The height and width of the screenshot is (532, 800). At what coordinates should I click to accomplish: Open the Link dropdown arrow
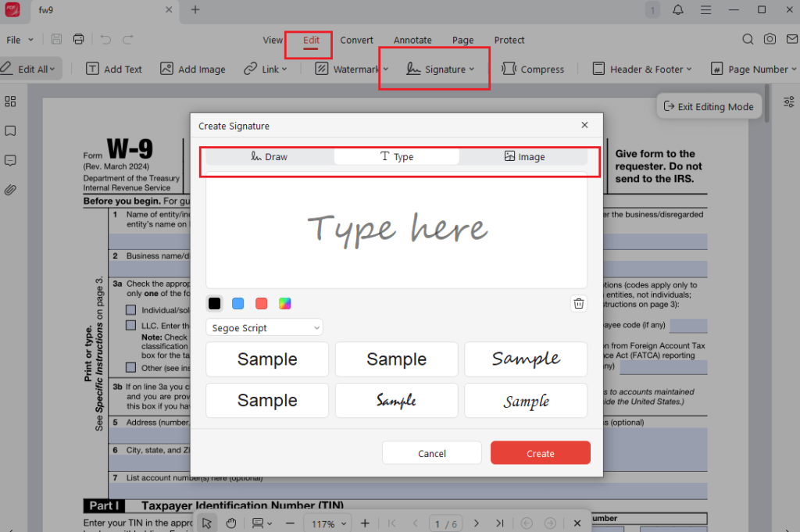pyautogui.click(x=284, y=70)
